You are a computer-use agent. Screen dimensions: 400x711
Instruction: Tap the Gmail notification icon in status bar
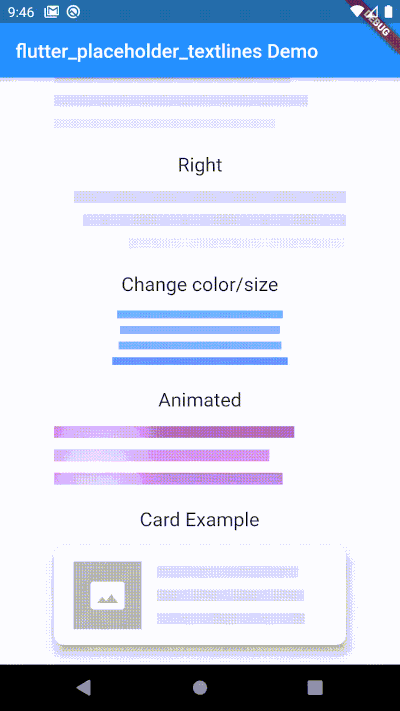coord(51,12)
